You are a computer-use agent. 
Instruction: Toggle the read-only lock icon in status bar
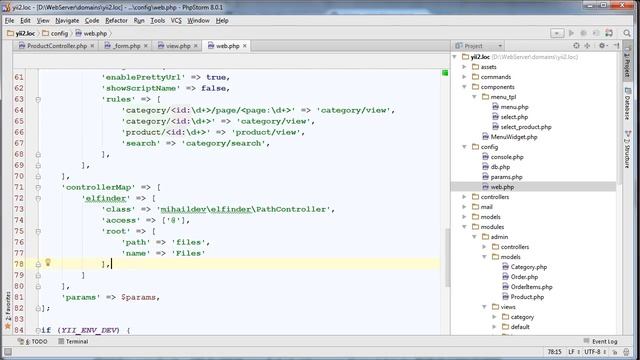coord(615,352)
